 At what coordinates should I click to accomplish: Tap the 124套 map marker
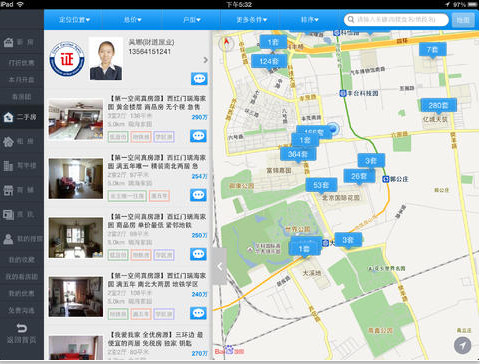[269, 62]
